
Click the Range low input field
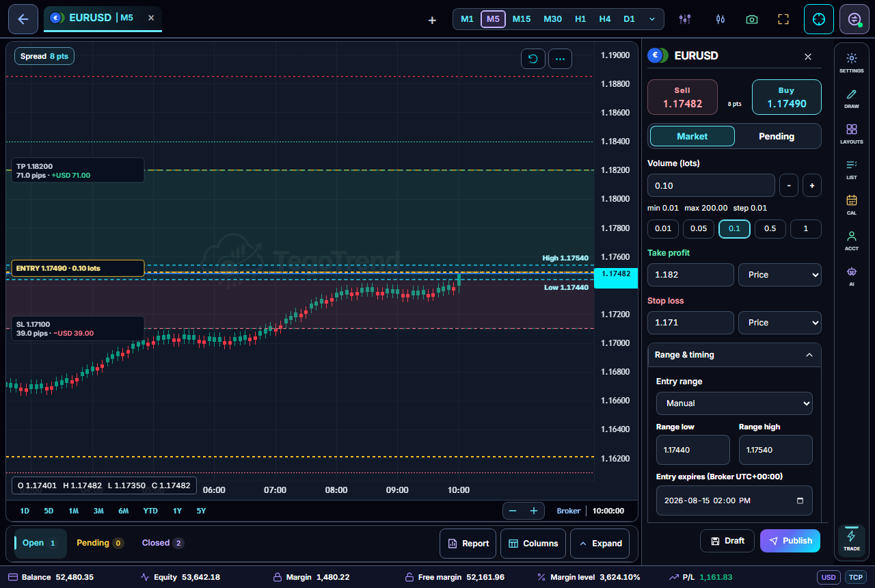693,450
